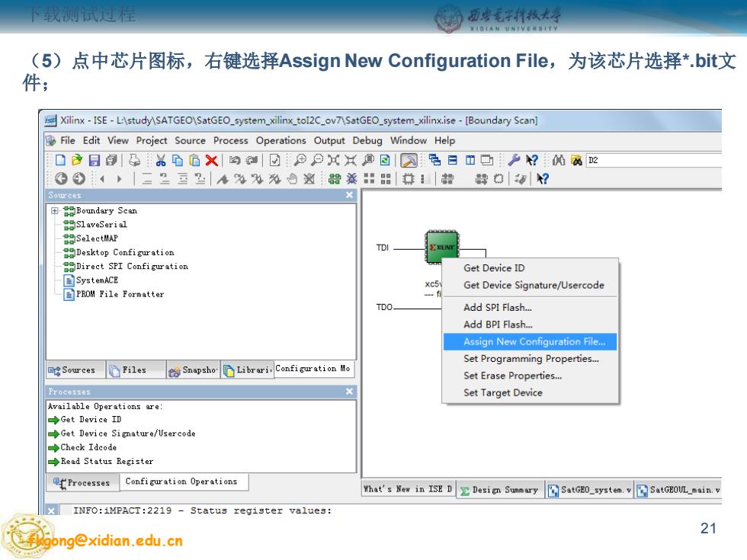Click the Xilinx chip icon in Boundary Scan view

(x=441, y=247)
